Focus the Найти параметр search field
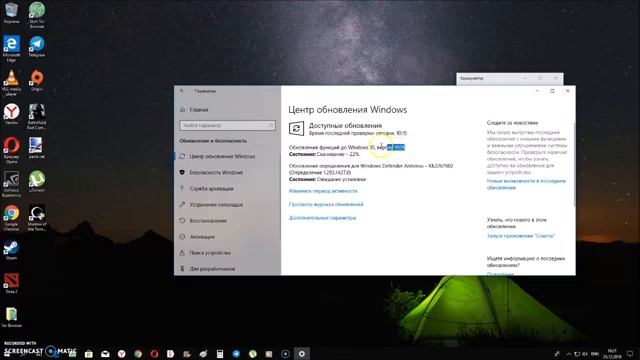Viewport: 640px width, 360px height. tap(227, 125)
